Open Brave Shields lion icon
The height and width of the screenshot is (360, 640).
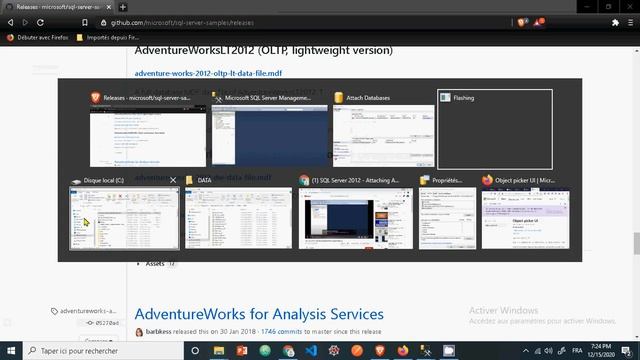pos(522,23)
